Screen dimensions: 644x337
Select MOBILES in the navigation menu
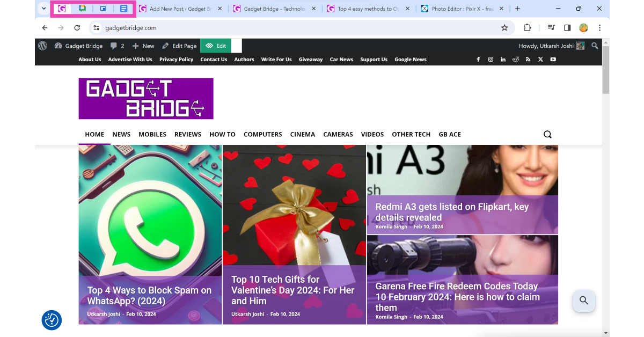pyautogui.click(x=152, y=134)
